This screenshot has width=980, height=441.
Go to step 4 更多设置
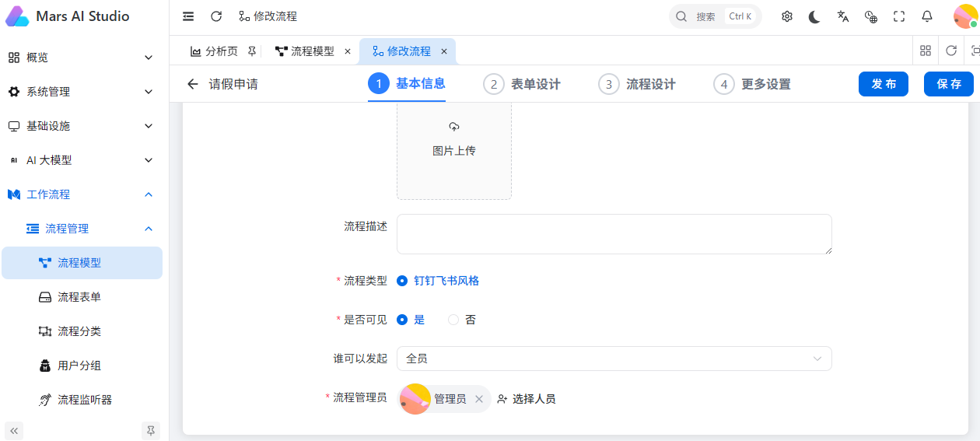(752, 84)
